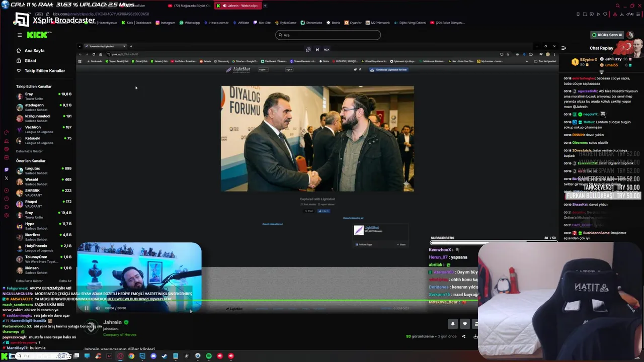This screenshot has height=362, width=644.
Task: Open Spotify from the taskbar
Action: pos(209,356)
